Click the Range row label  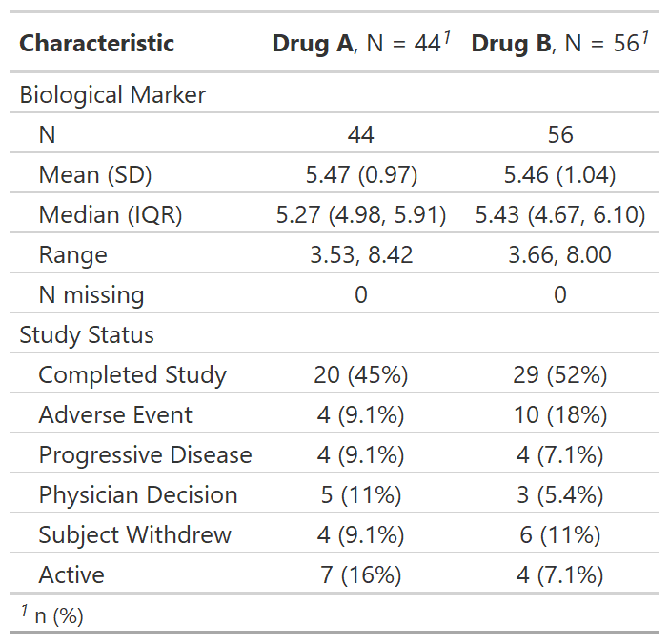tap(72, 254)
